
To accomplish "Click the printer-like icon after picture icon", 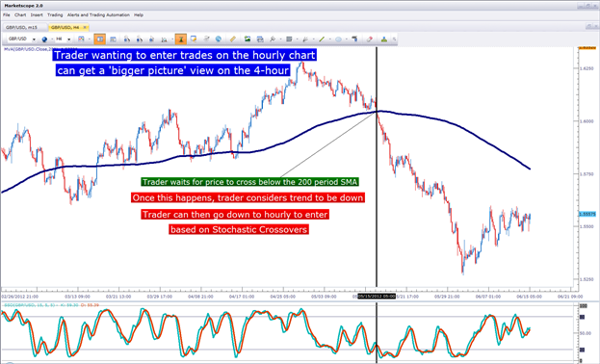I will point(260,39).
